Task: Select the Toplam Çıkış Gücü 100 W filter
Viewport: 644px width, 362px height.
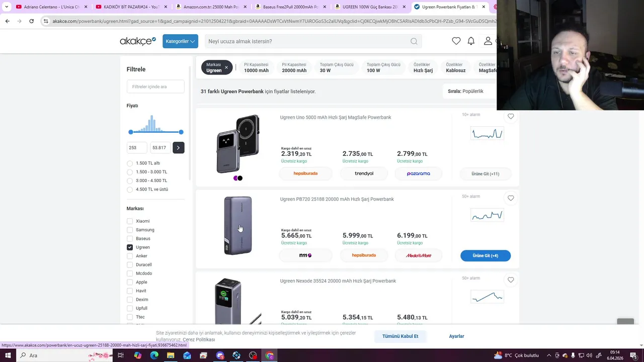Action: 383,67
